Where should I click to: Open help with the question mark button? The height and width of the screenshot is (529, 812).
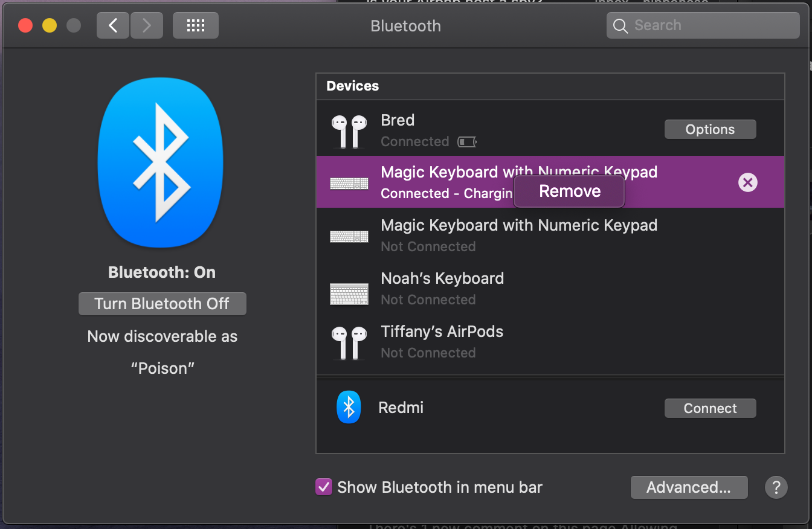click(776, 487)
